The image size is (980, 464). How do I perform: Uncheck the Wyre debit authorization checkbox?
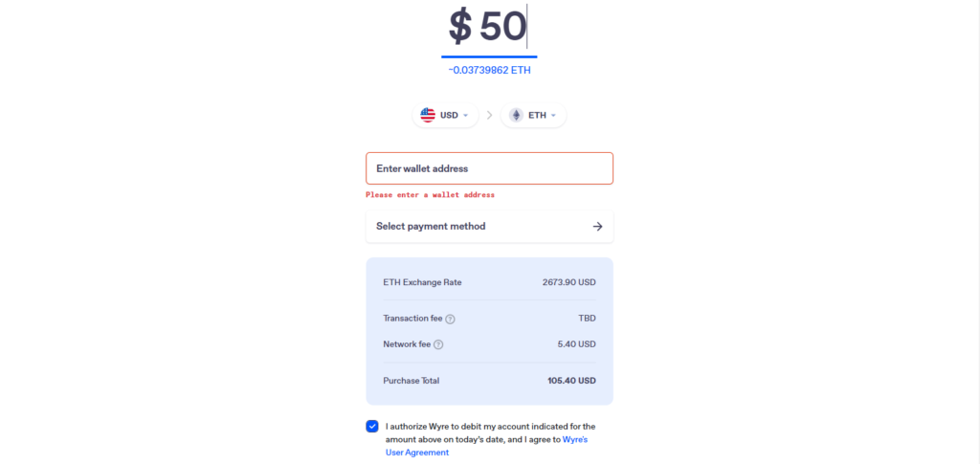click(372, 427)
